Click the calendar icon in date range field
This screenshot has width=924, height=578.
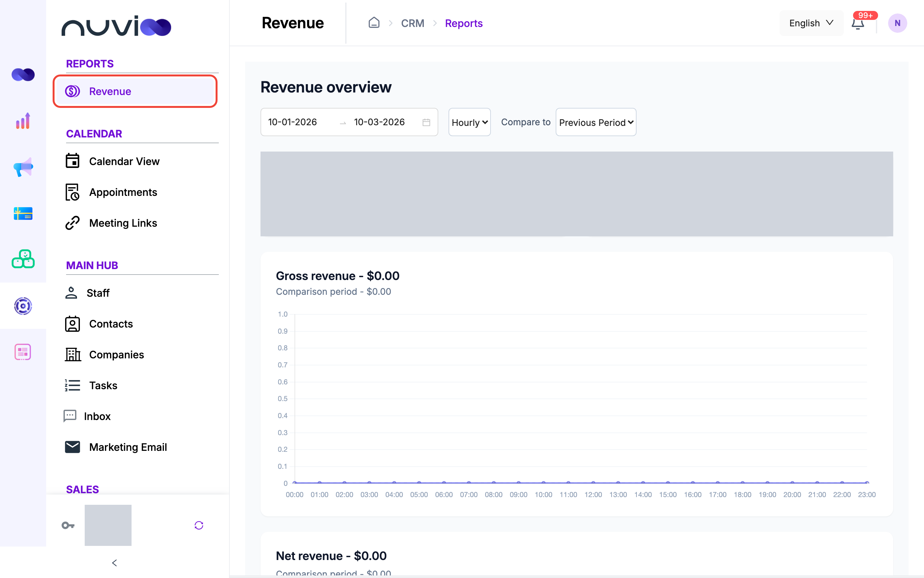426,122
